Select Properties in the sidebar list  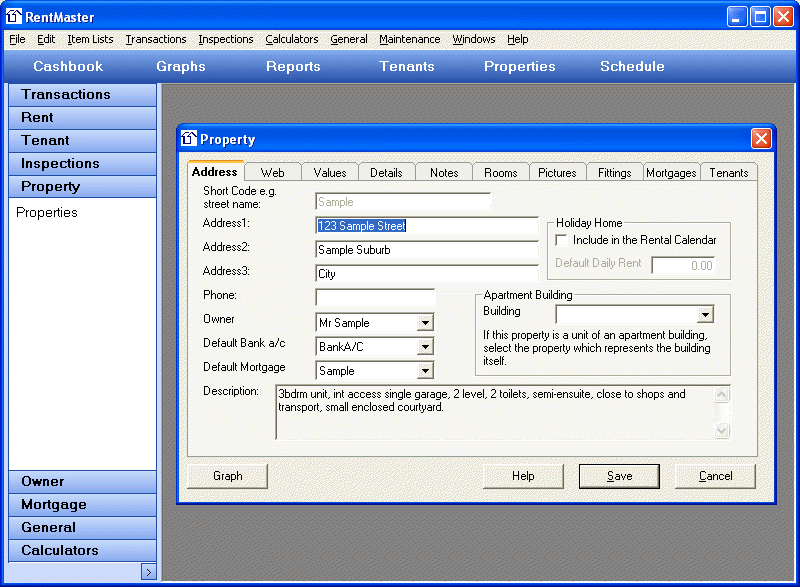[x=47, y=212]
